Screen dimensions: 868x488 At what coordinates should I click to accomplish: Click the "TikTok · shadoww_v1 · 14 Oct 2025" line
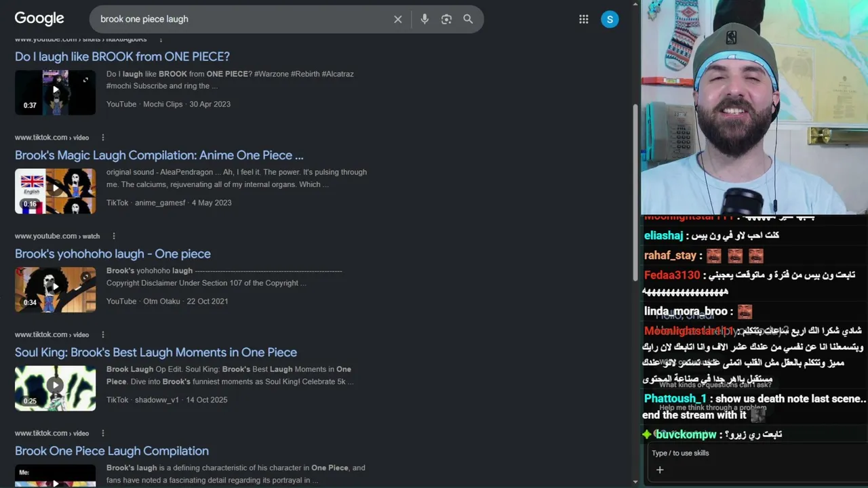167,400
